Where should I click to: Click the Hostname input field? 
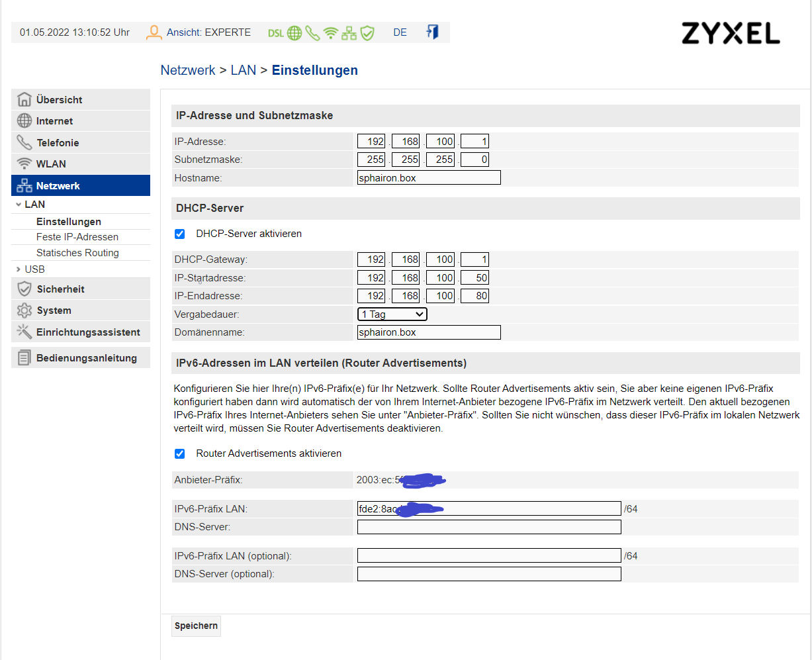point(429,177)
